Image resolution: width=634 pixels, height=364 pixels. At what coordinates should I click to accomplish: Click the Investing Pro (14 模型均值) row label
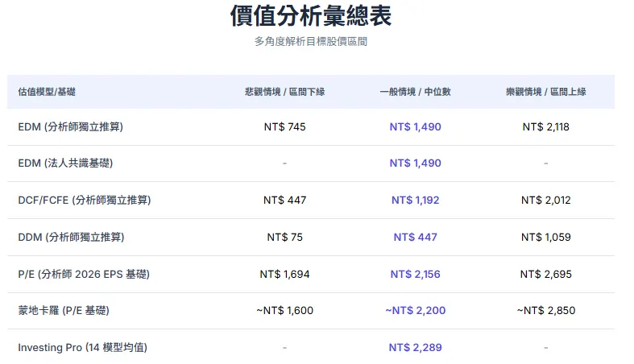coord(82,347)
